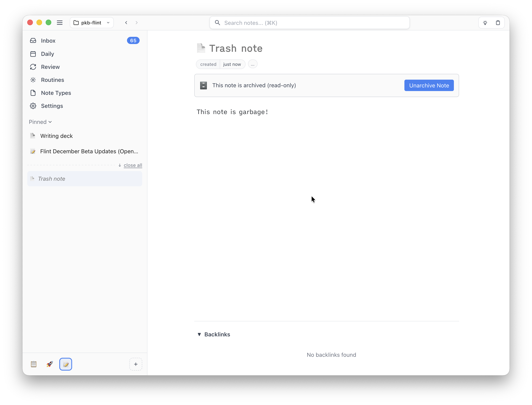Add a new workspace with the plus button
This screenshot has height=405, width=532.
tap(136, 364)
